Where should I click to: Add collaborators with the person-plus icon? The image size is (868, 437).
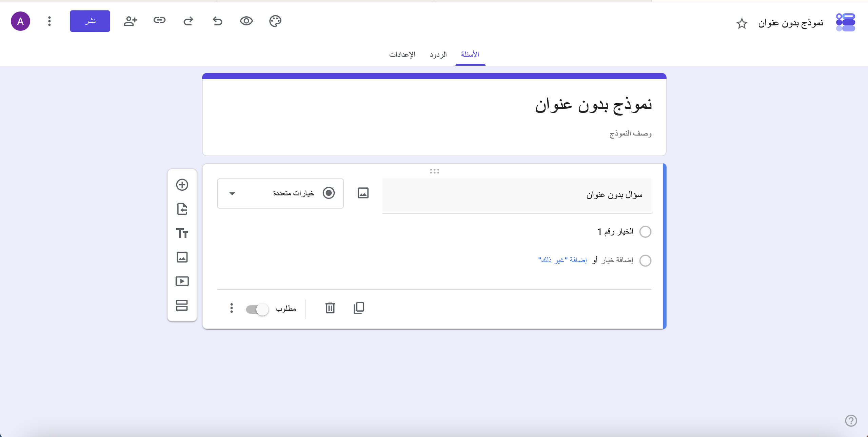coord(130,21)
